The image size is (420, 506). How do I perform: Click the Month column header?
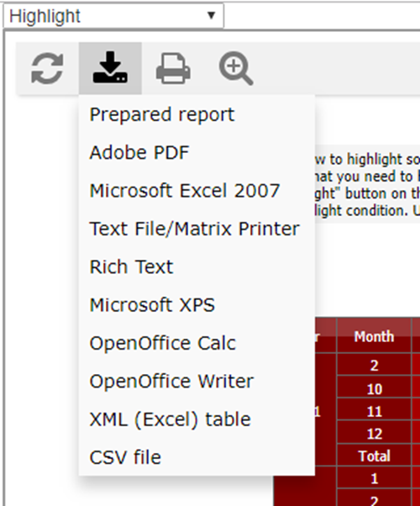point(374,336)
